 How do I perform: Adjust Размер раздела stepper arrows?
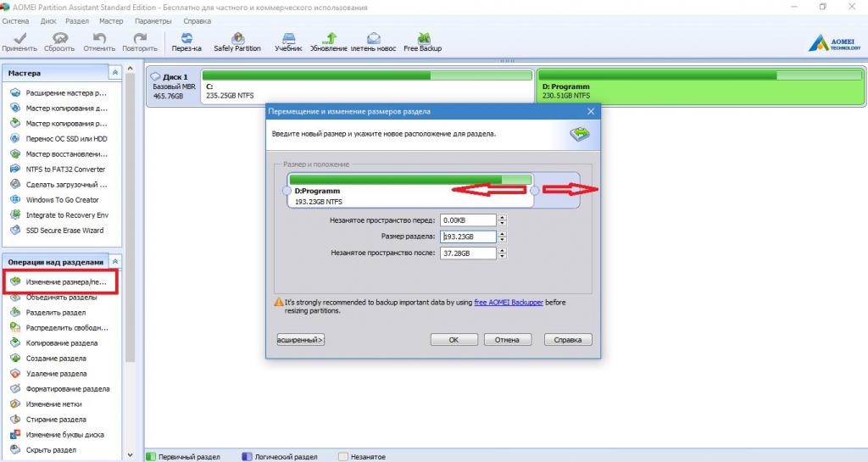[502, 237]
